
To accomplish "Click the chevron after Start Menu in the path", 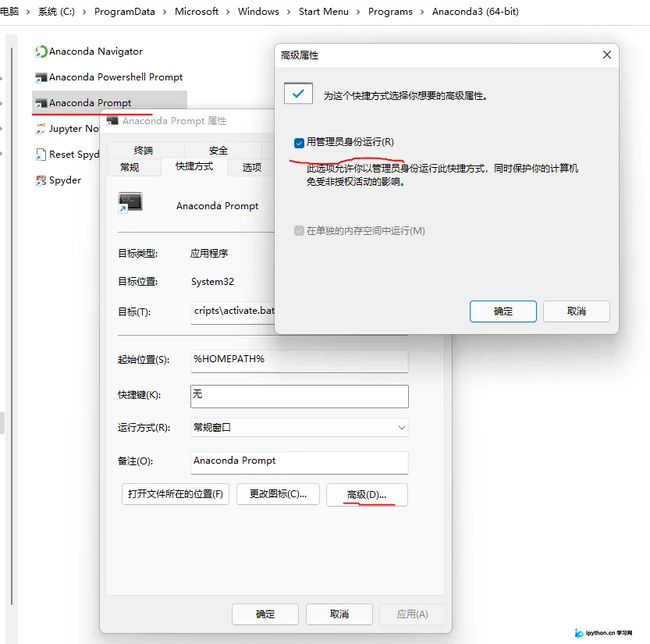I will (x=358, y=12).
